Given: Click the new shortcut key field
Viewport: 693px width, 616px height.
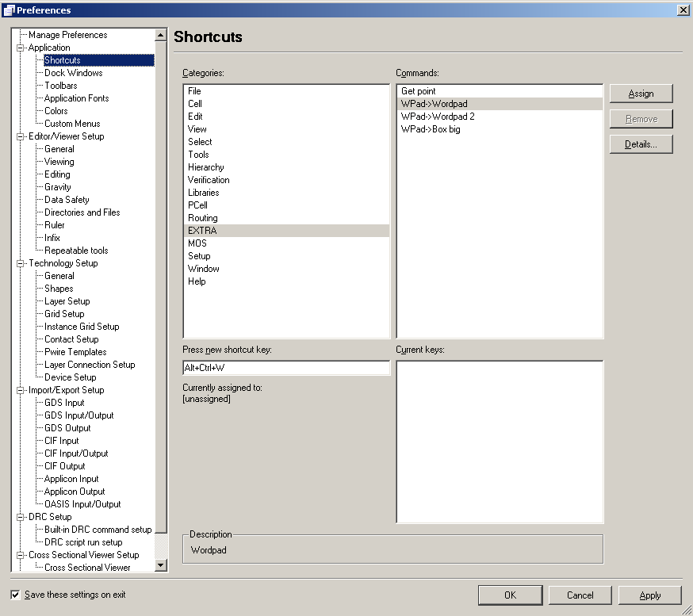Looking at the screenshot, I should pyautogui.click(x=285, y=368).
